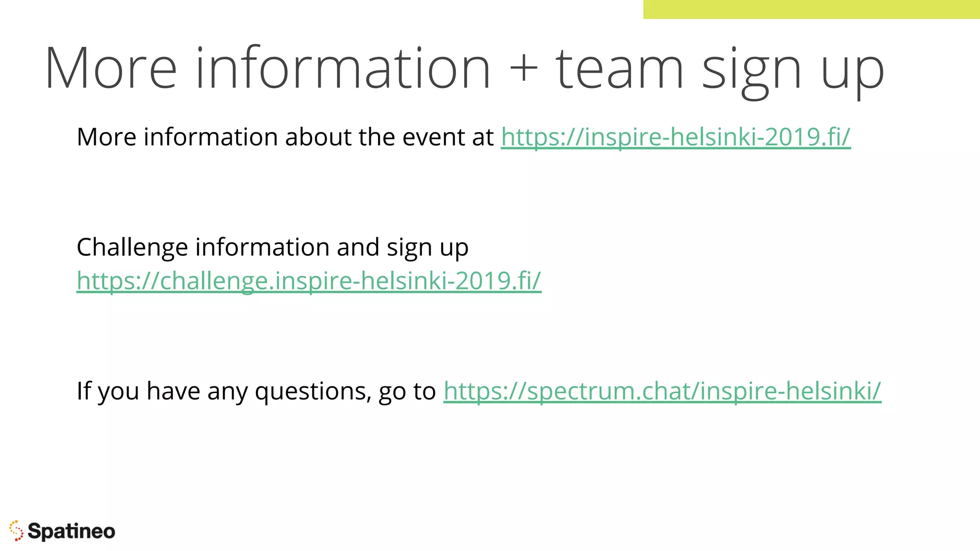Open the inspire-helsinki-2019.fi event link
The image size is (980, 551).
[x=676, y=137]
